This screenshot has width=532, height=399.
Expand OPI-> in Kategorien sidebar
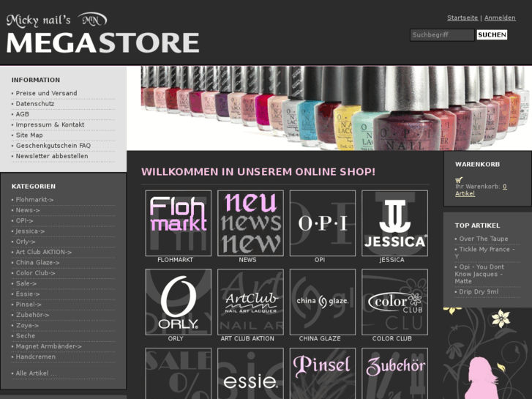(24, 220)
